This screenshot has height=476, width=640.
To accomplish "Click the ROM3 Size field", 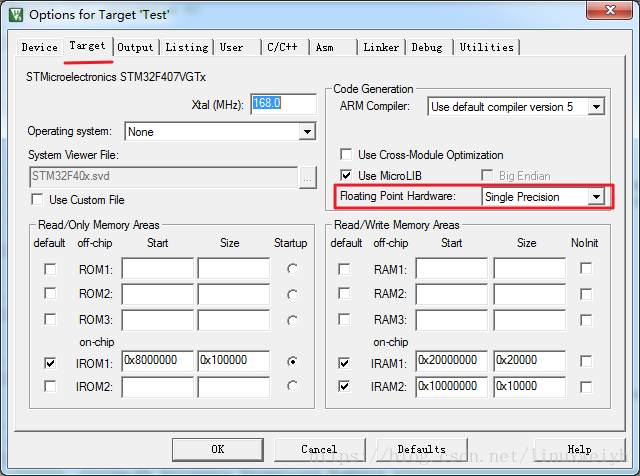I will click(x=234, y=320).
